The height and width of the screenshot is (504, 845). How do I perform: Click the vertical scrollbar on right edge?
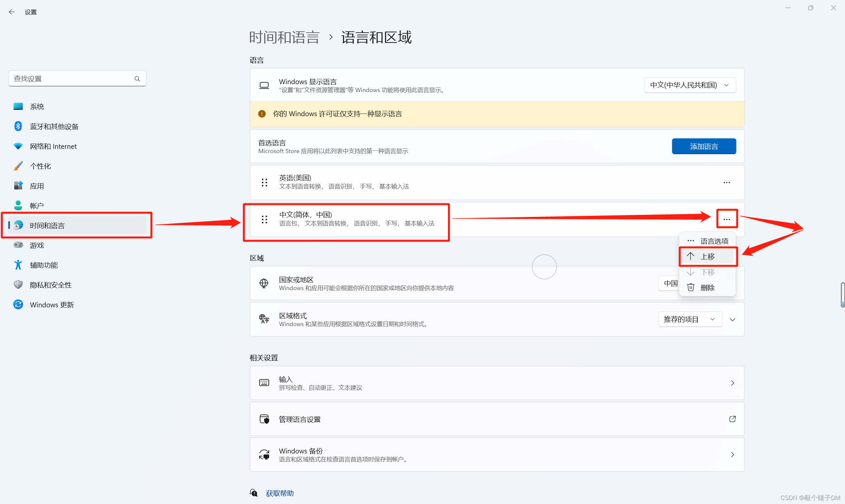(842, 294)
